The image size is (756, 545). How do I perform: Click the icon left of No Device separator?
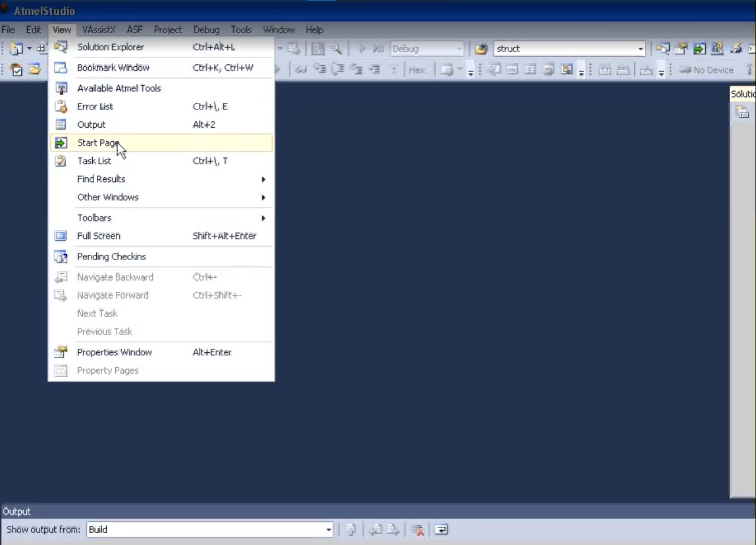coord(646,70)
